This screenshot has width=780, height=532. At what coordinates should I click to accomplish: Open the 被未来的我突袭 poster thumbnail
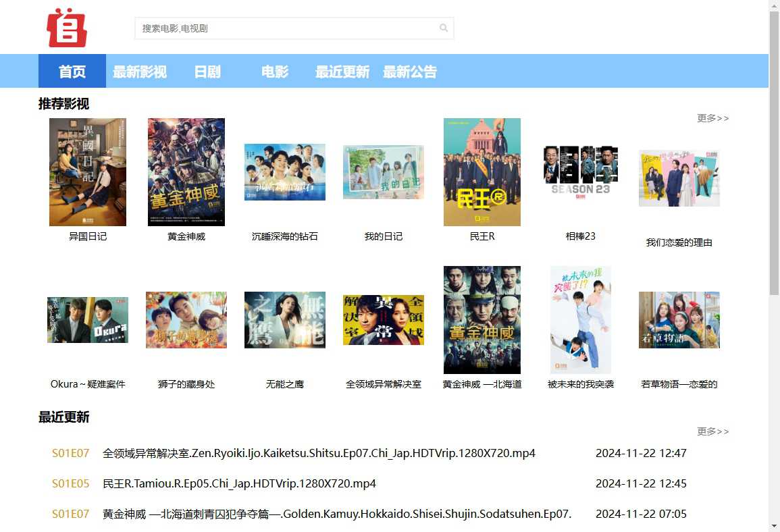coord(581,320)
